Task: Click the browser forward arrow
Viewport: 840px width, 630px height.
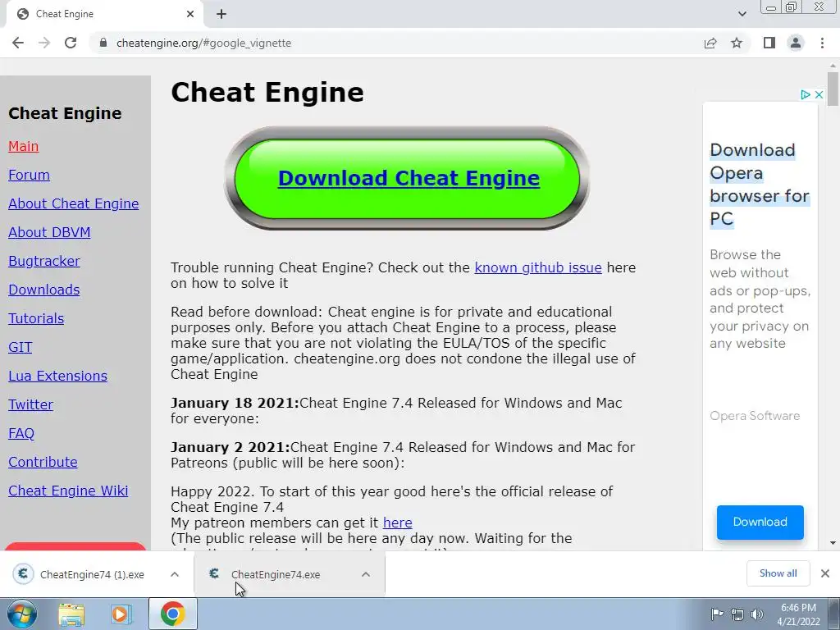Action: coord(44,43)
